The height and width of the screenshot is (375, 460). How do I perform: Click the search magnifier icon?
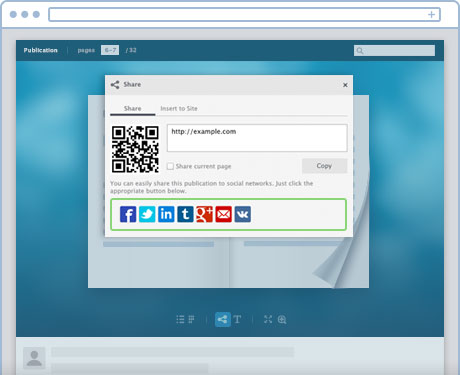tap(360, 51)
